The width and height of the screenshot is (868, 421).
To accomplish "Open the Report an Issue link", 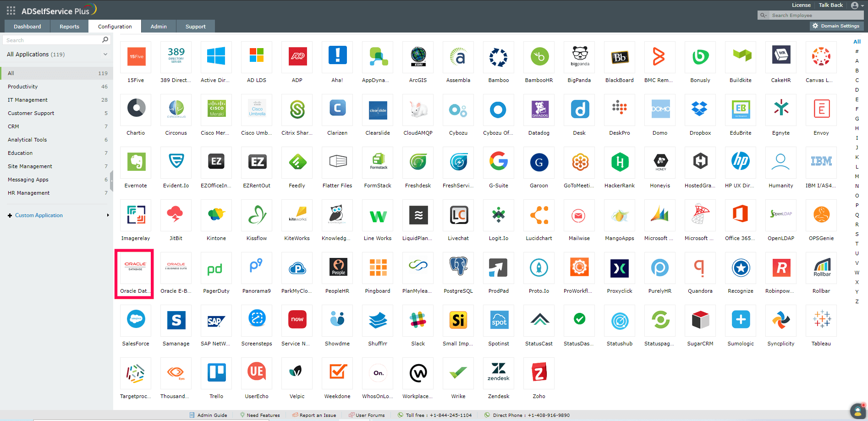I will (314, 415).
